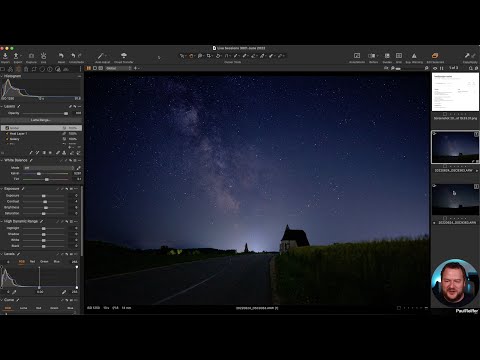The height and width of the screenshot is (360, 480).
Task: Select the Green tab in Curve
Action: pyautogui.click(x=54, y=308)
